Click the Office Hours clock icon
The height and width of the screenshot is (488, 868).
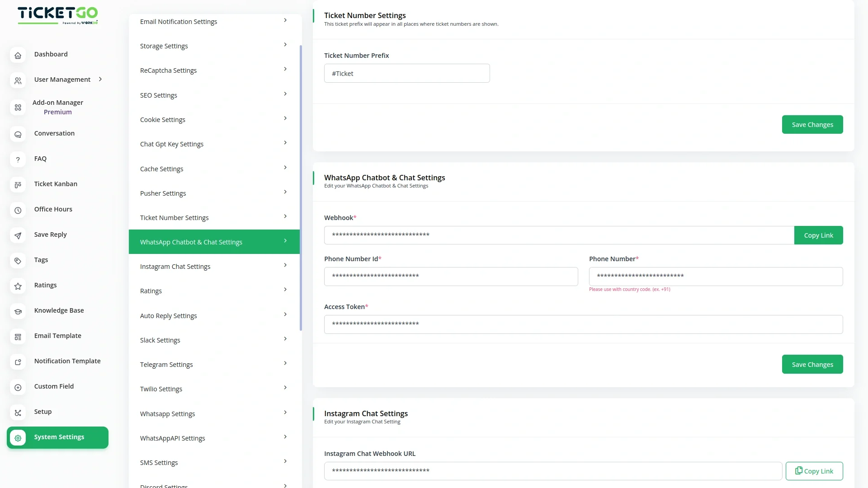[18, 210]
